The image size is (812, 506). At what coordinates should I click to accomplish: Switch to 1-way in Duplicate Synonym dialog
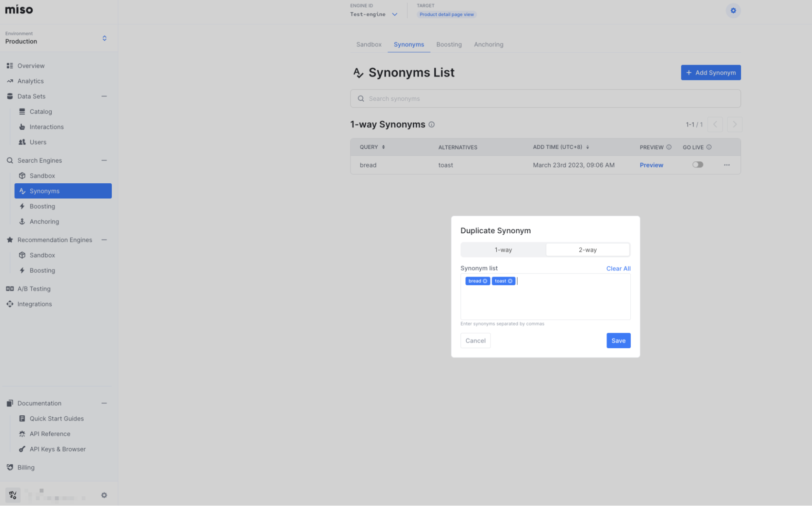tap(503, 250)
